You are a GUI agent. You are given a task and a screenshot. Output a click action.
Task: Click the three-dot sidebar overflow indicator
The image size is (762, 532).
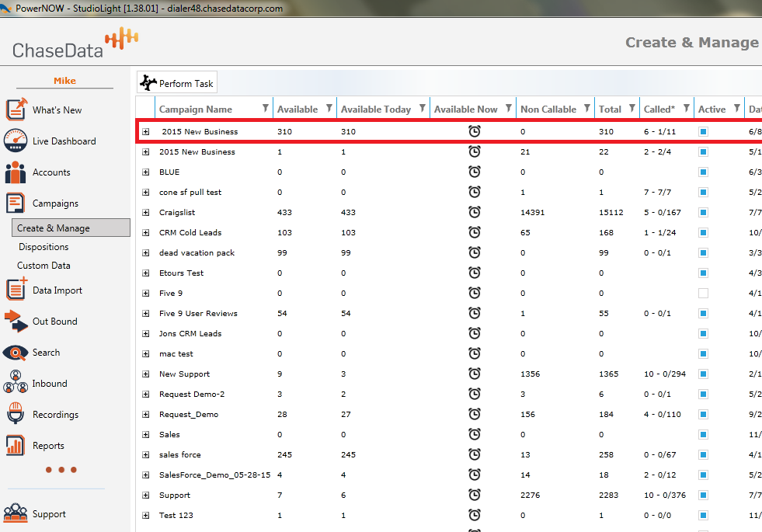coord(61,470)
